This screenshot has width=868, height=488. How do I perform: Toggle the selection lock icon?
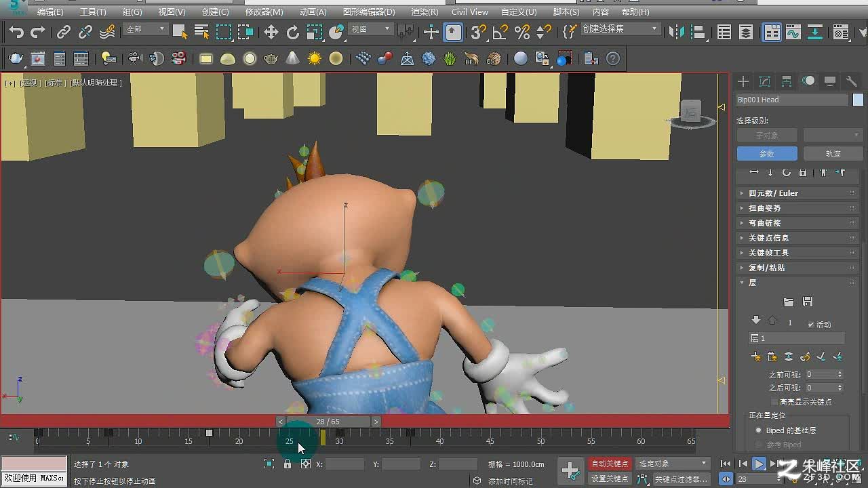click(x=288, y=464)
